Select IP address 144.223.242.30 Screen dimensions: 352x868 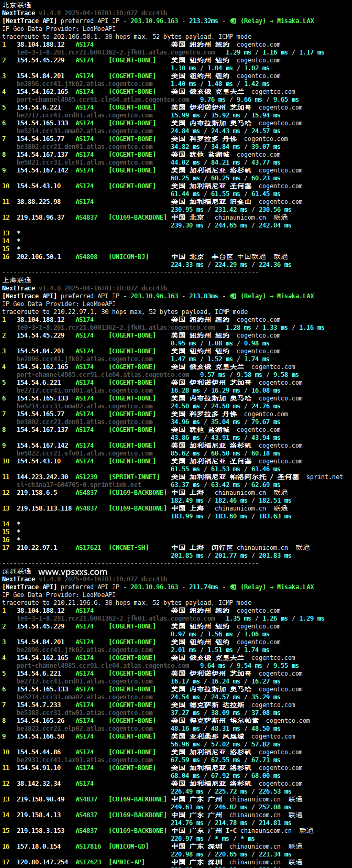point(42,477)
